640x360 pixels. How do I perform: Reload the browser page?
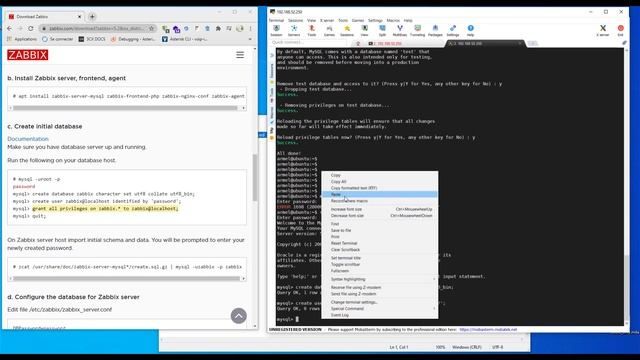31,29
